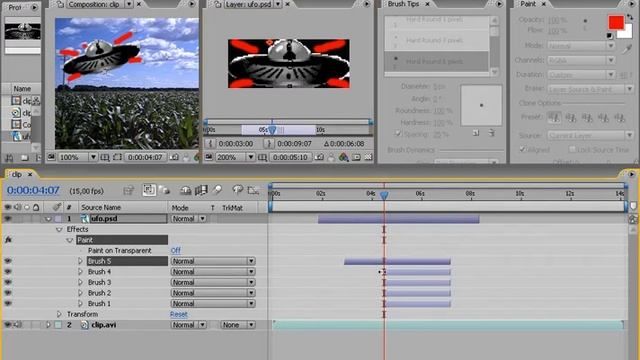The width and height of the screenshot is (640, 360).
Task: Select the second Clone preset icon
Action: pos(571,118)
